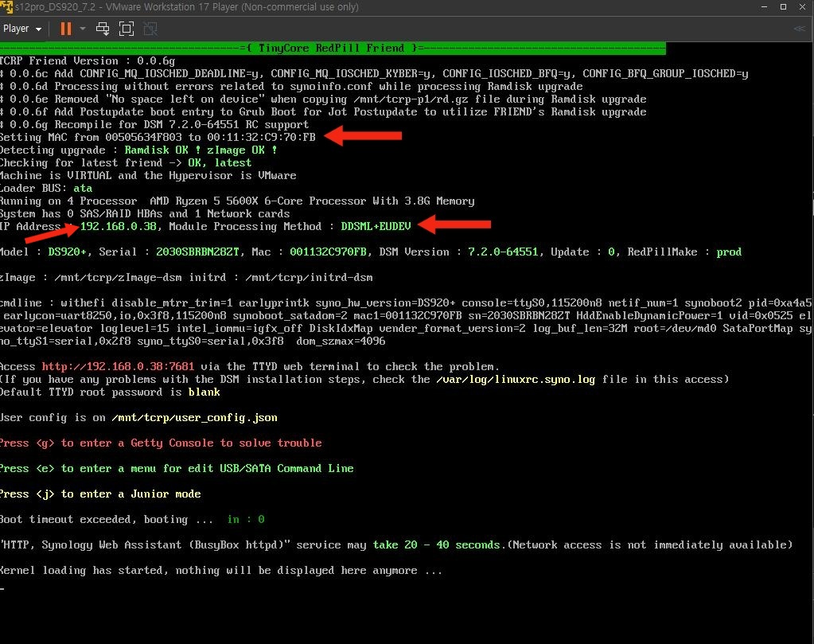Viewport: 814px width, 644px height.
Task: Click the /mnt/tcrp/user_config.json path
Action: click(x=195, y=418)
